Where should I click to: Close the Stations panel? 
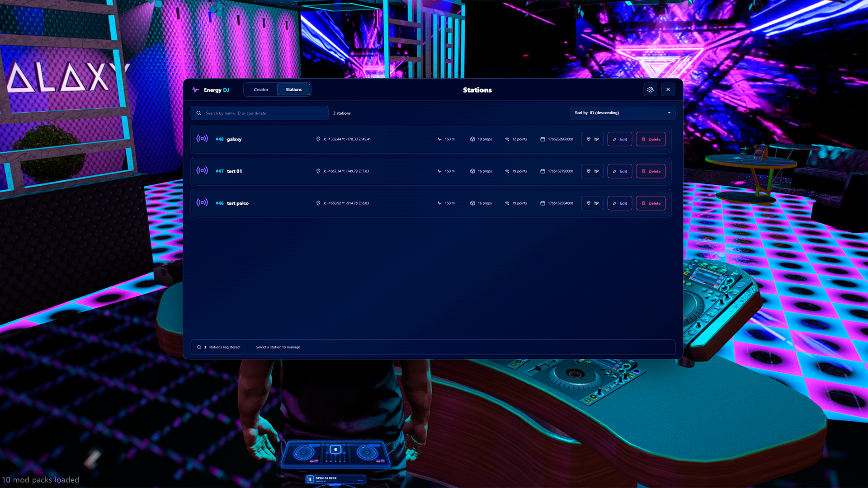[x=668, y=89]
